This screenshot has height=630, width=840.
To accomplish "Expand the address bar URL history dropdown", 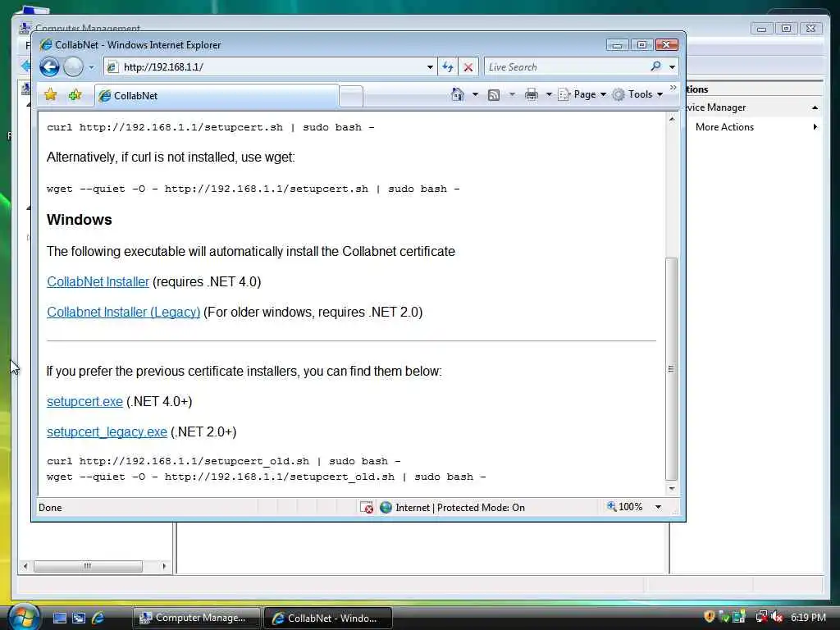I will [x=430, y=67].
